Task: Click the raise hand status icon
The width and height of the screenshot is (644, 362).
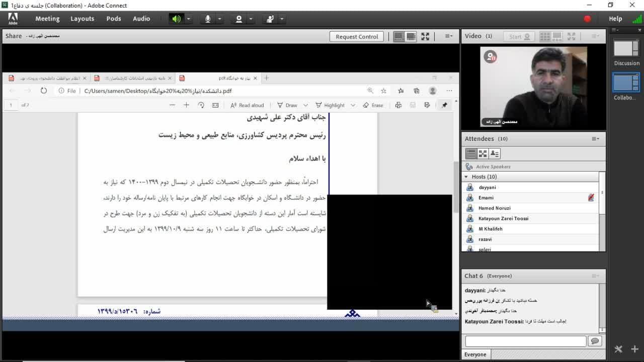Action: pyautogui.click(x=270, y=19)
